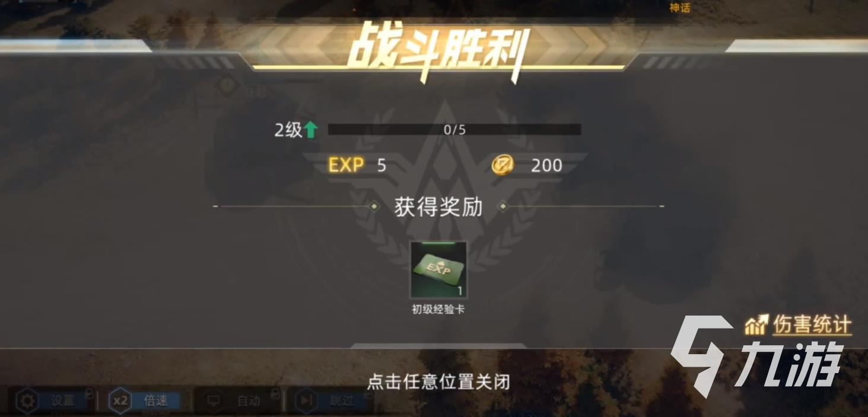Click the chart icon beside 伤害统计
Viewport: 868px width, 417px height.
(x=757, y=324)
